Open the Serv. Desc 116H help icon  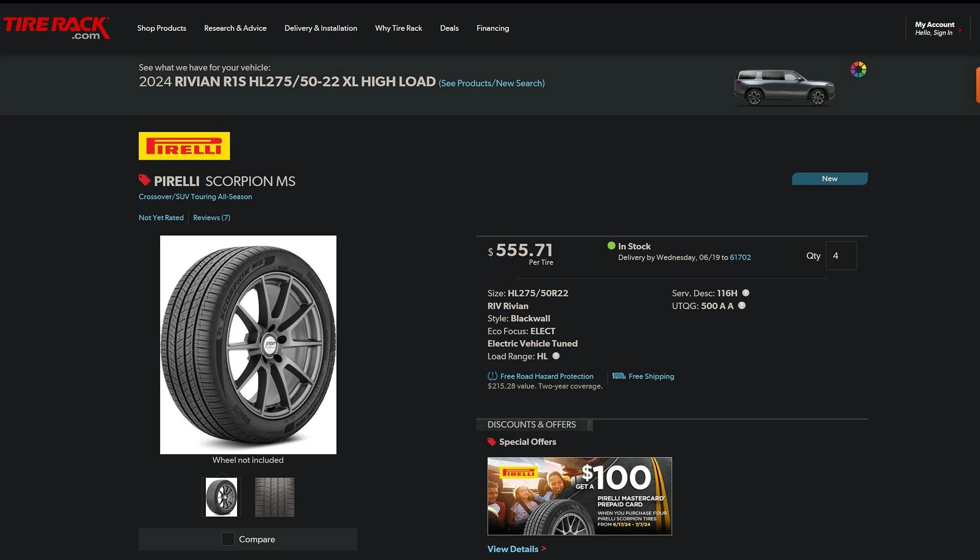[746, 293]
